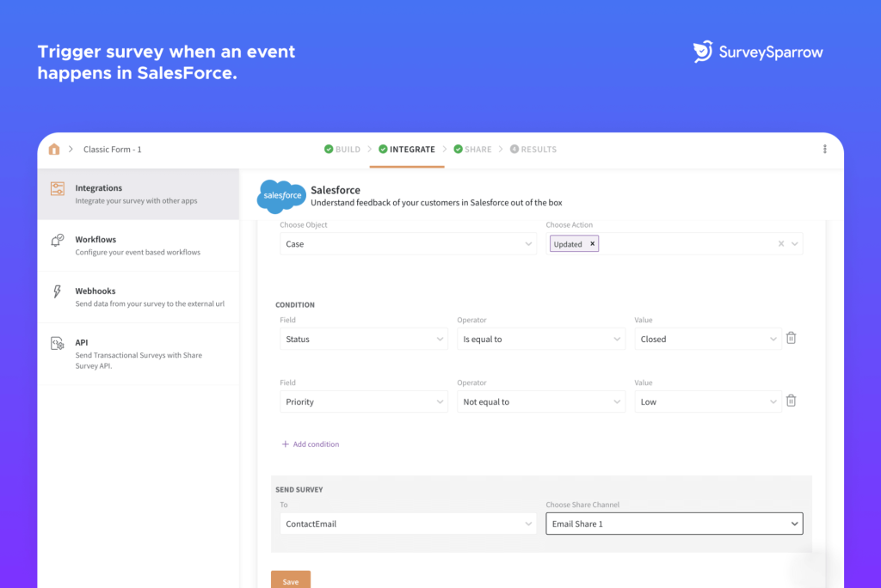Open the Is equal to operator dropdown

click(540, 340)
